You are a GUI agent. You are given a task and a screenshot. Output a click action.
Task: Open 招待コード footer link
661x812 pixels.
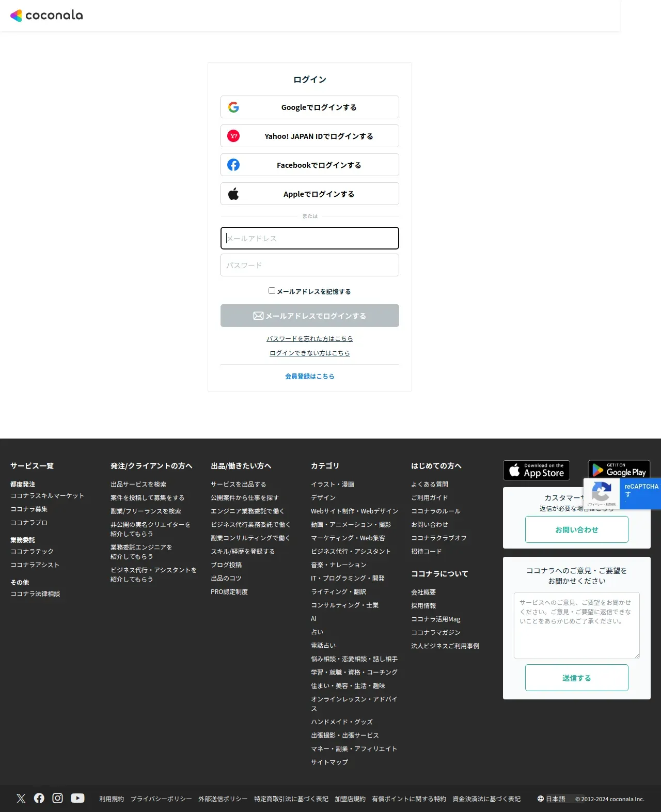[x=427, y=552]
